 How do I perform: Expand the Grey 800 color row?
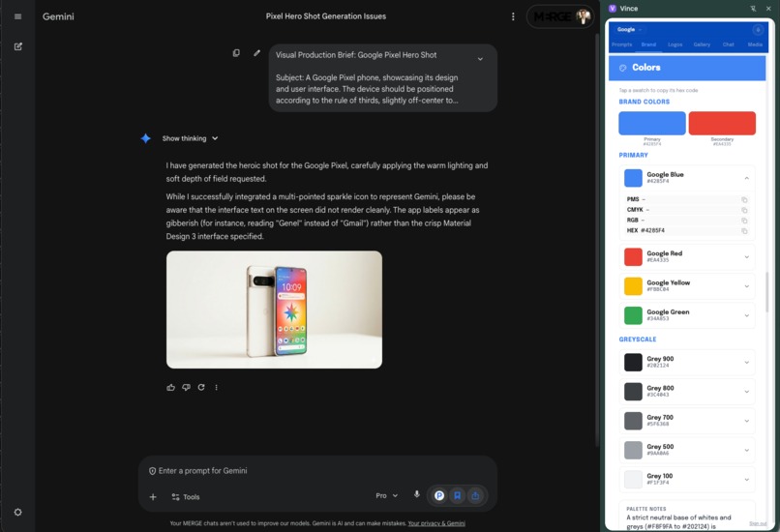[x=746, y=392]
